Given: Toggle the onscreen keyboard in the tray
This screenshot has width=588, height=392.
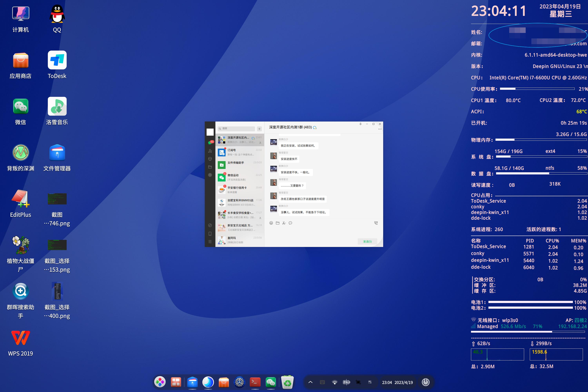Looking at the screenshot, I should click(x=322, y=382).
